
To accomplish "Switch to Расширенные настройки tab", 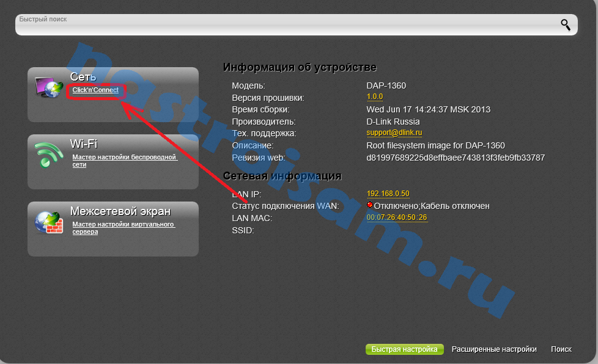I will point(494,349).
